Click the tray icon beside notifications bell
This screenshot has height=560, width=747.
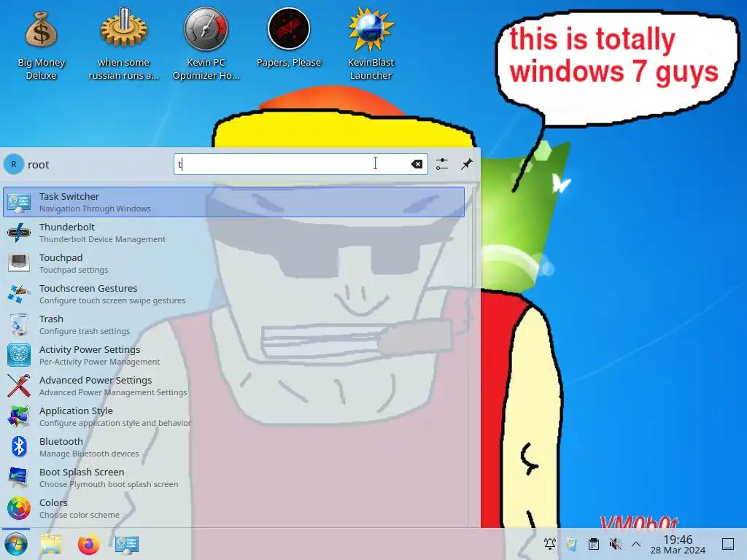[572, 544]
